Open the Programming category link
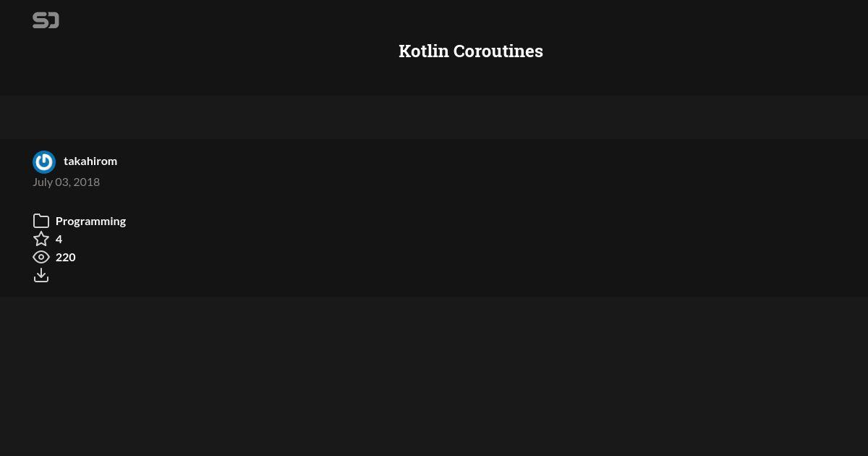868x456 pixels. point(90,221)
